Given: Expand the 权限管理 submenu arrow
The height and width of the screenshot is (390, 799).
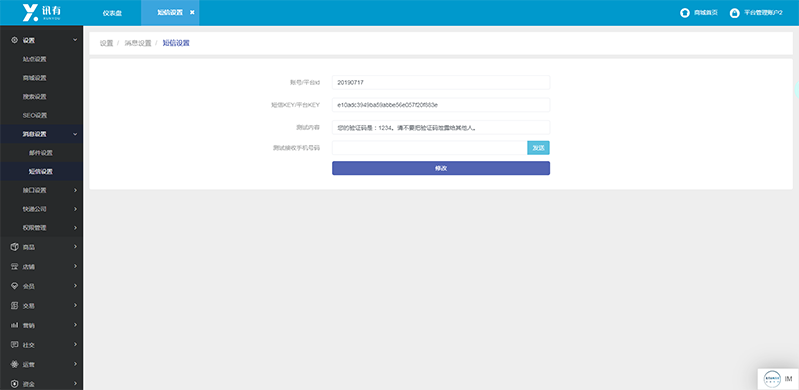Looking at the screenshot, I should (x=75, y=228).
